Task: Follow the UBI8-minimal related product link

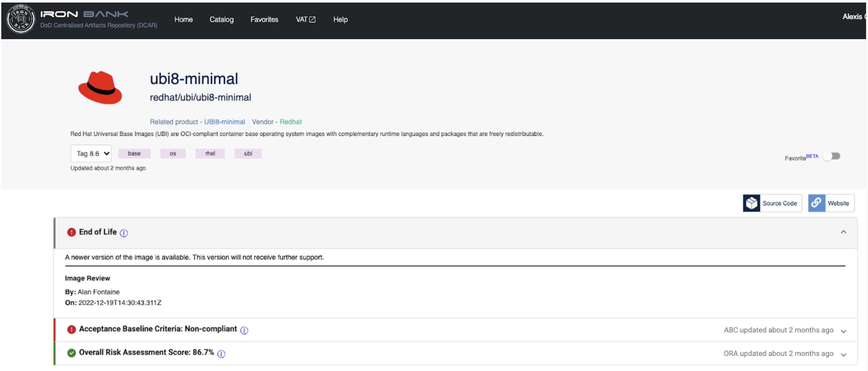Action: (x=224, y=122)
